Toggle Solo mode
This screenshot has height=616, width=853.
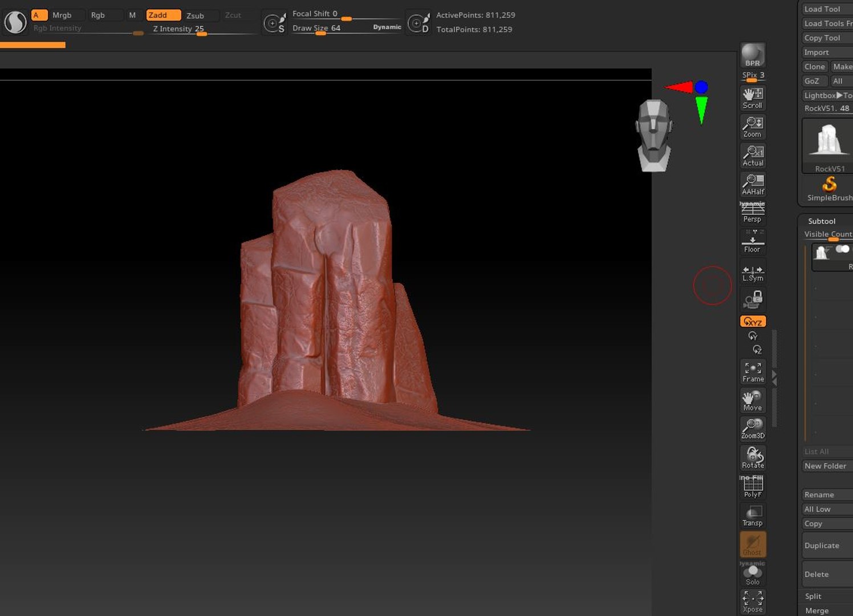[753, 573]
